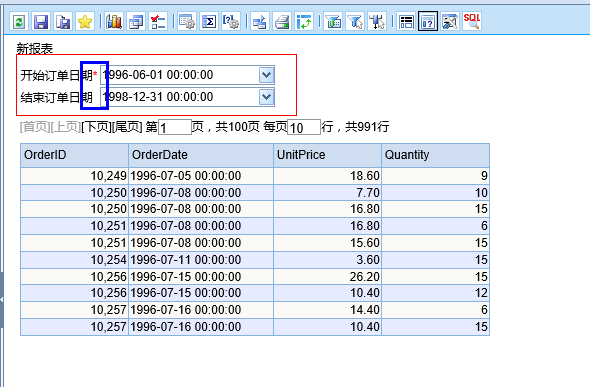
Task: Open parameter settings question-gear icon
Action: (231, 21)
